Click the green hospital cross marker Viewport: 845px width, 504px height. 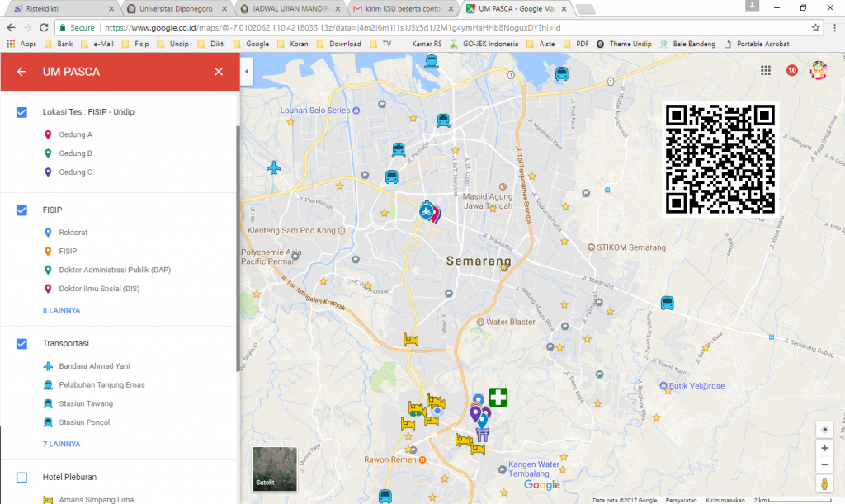[498, 397]
